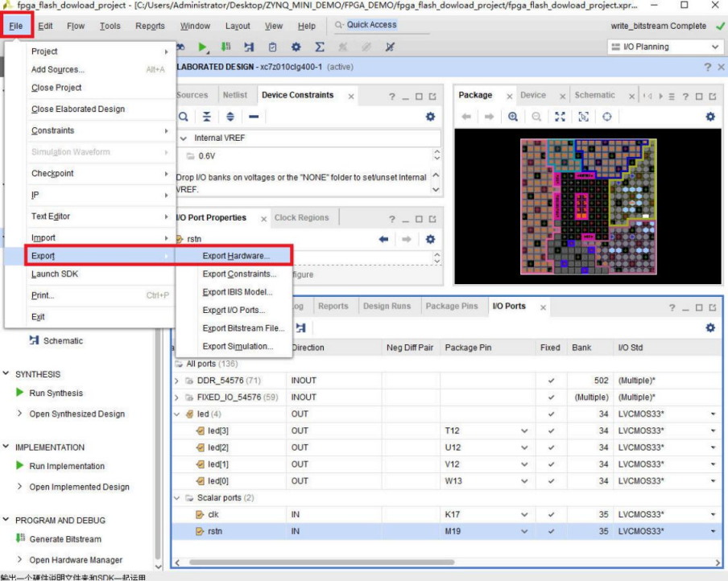Open I/O Ports panel settings gear
Screen dimensions: 728x581
click(710, 328)
